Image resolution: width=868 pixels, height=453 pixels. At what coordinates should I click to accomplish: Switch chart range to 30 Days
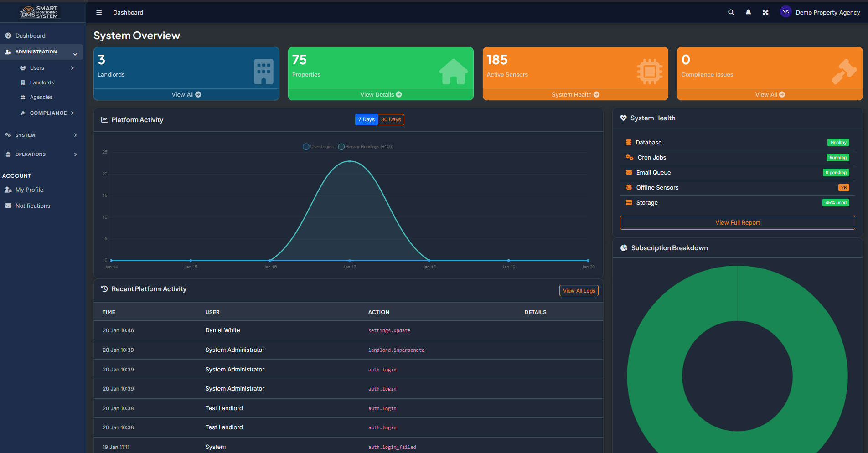click(391, 120)
